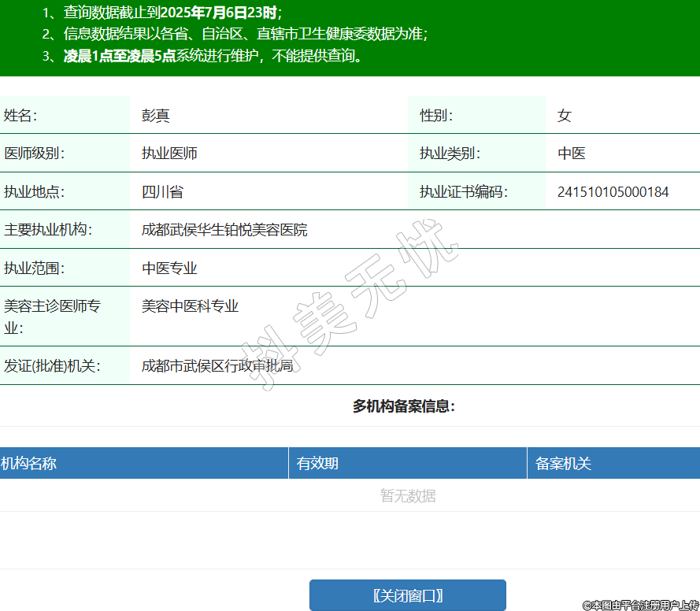The image size is (700, 611).
Task: Click the 执业证书编码 field label
Action: point(463,192)
